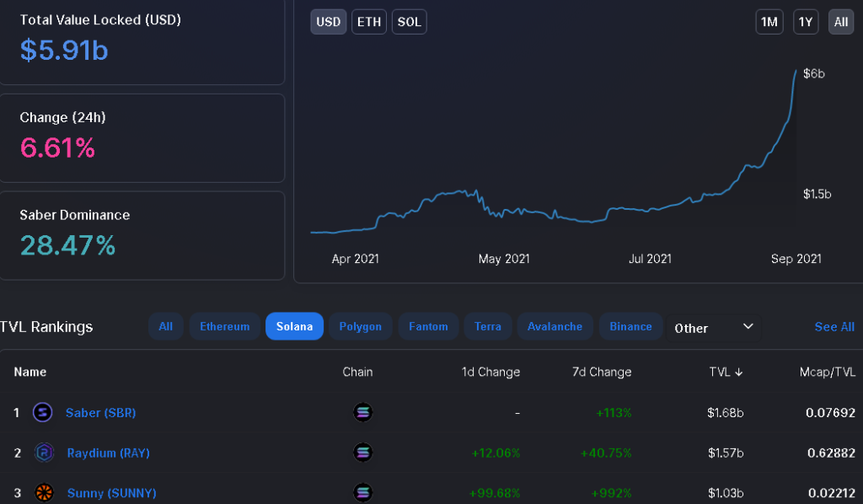Select the USD currency option

pos(328,22)
